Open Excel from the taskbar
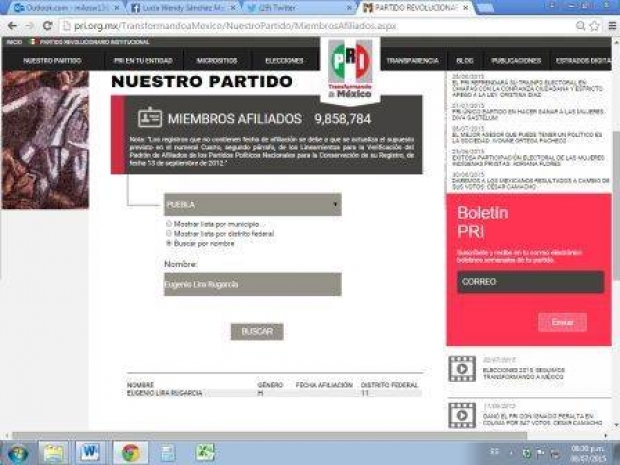620x465 pixels. point(205,452)
